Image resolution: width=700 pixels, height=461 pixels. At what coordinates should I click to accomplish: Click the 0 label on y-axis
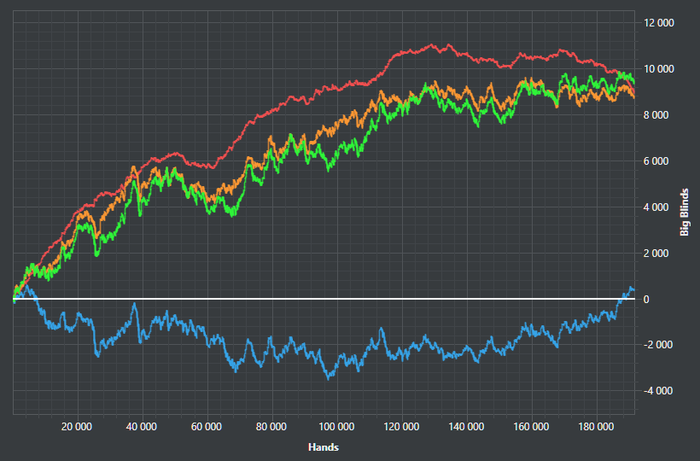pyautogui.click(x=646, y=299)
